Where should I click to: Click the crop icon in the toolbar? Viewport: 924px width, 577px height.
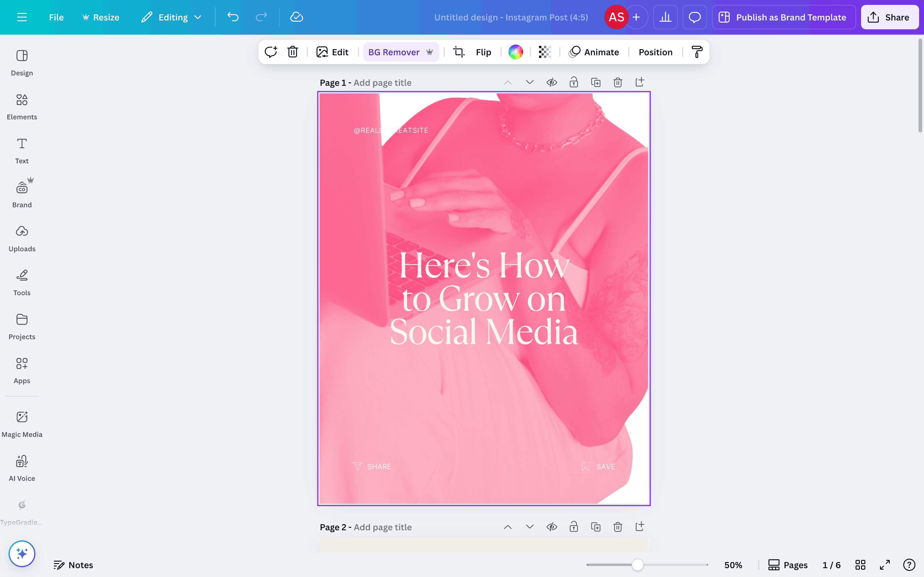(459, 52)
